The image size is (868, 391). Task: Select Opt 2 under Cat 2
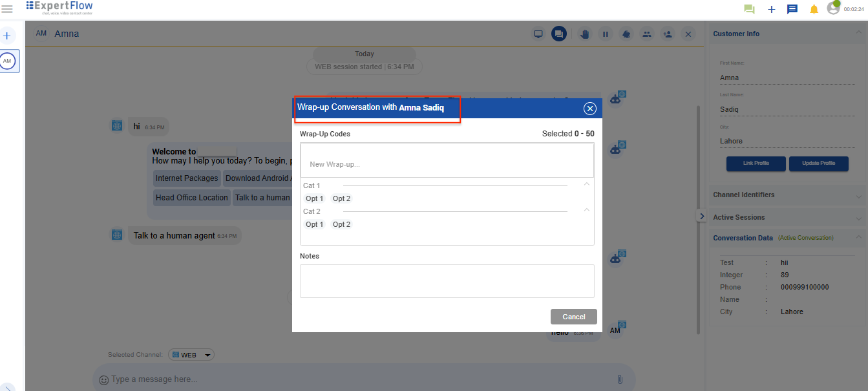coord(341,224)
